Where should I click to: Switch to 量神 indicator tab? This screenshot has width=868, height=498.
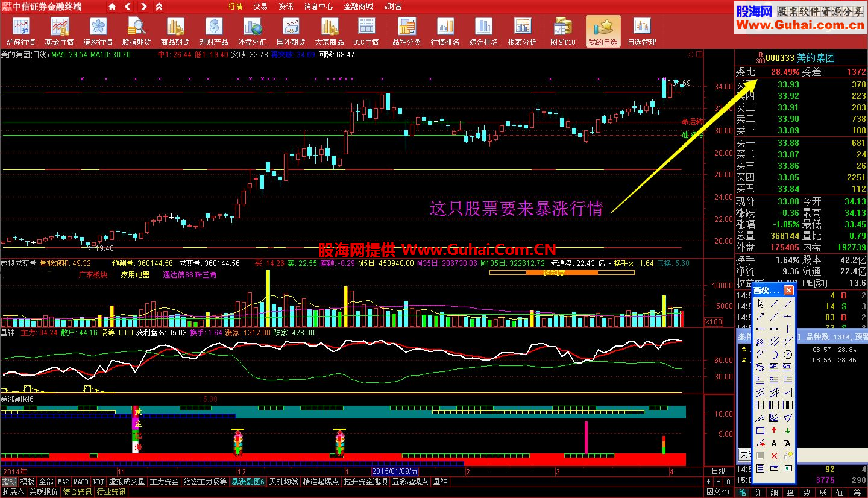click(441, 482)
